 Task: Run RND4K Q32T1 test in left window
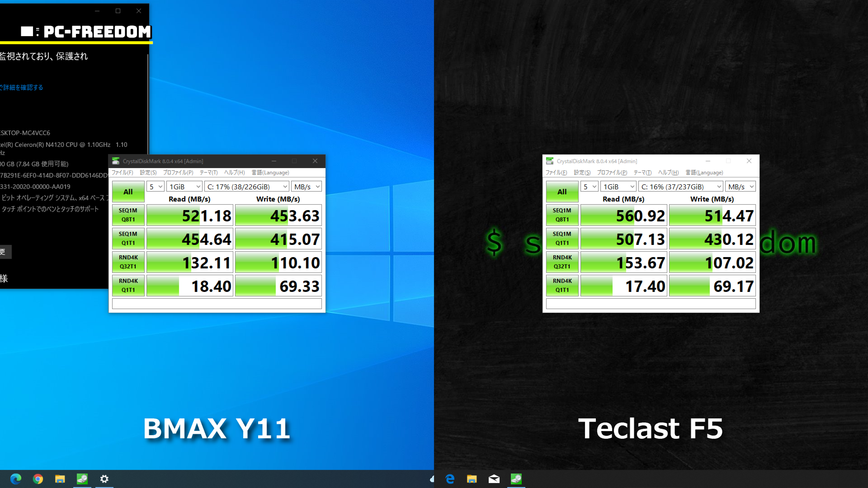128,262
